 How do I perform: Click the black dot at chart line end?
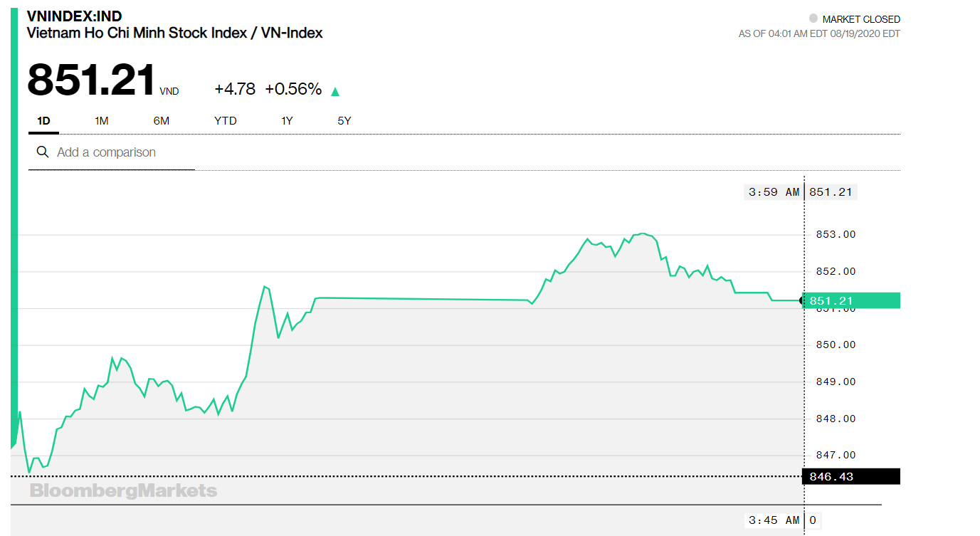point(804,301)
